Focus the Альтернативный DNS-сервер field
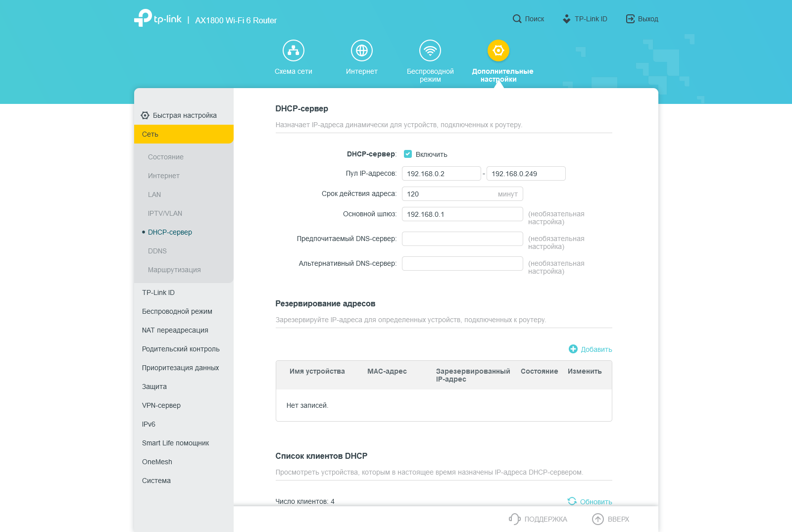Viewport: 792px width, 532px height. coord(462,264)
